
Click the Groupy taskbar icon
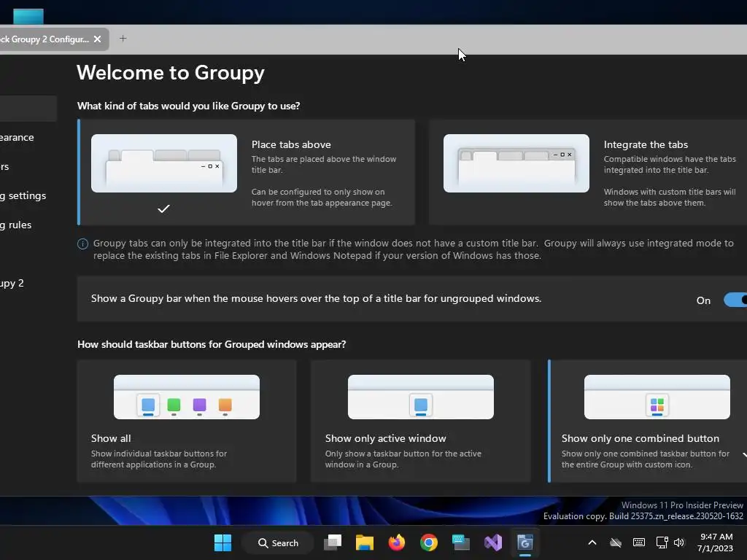525,542
